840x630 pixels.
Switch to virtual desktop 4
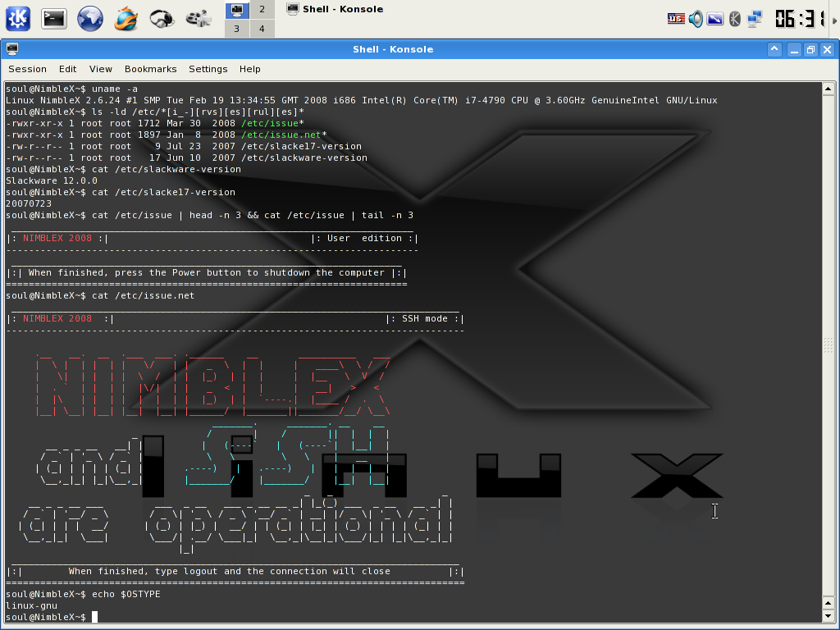[x=262, y=29]
